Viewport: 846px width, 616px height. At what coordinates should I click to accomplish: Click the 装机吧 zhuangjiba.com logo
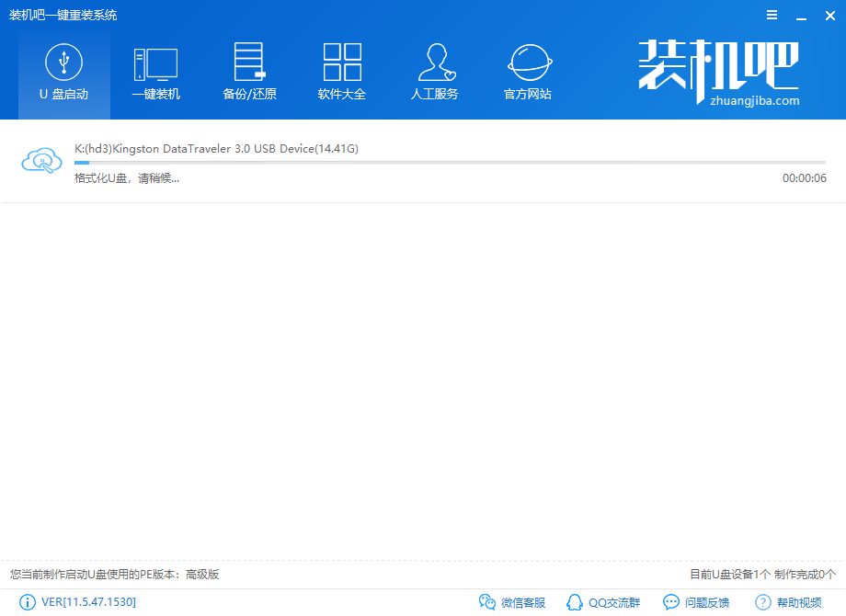click(719, 74)
